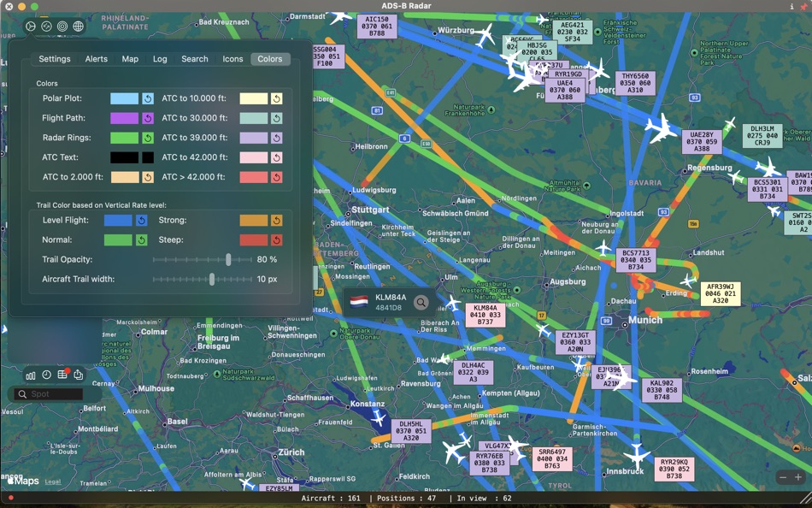Select the BCS7713 aircraft label
812x508 pixels.
(636, 260)
